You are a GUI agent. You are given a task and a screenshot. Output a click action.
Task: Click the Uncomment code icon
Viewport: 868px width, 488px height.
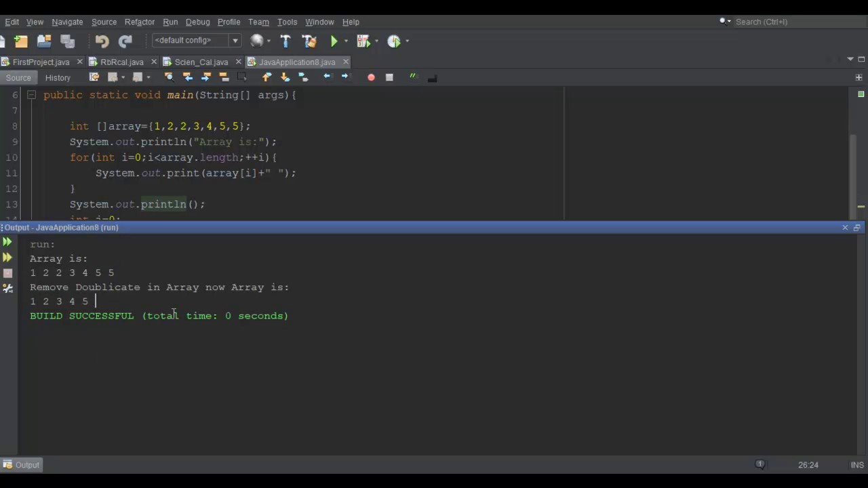pos(432,77)
